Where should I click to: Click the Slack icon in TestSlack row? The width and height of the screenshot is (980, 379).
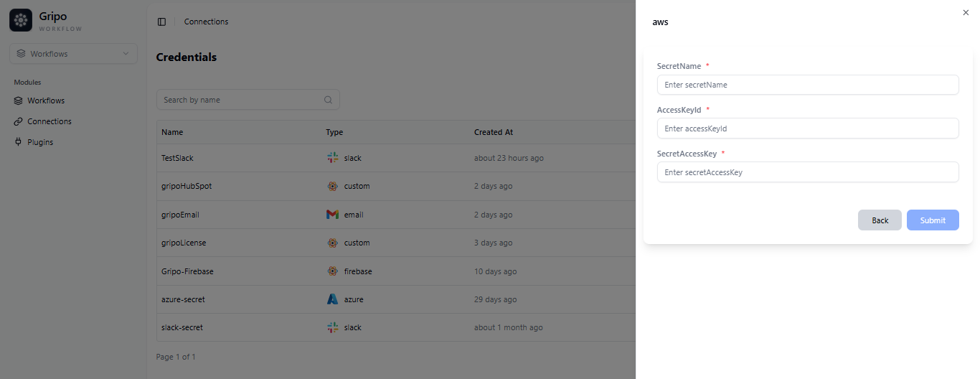(x=332, y=158)
